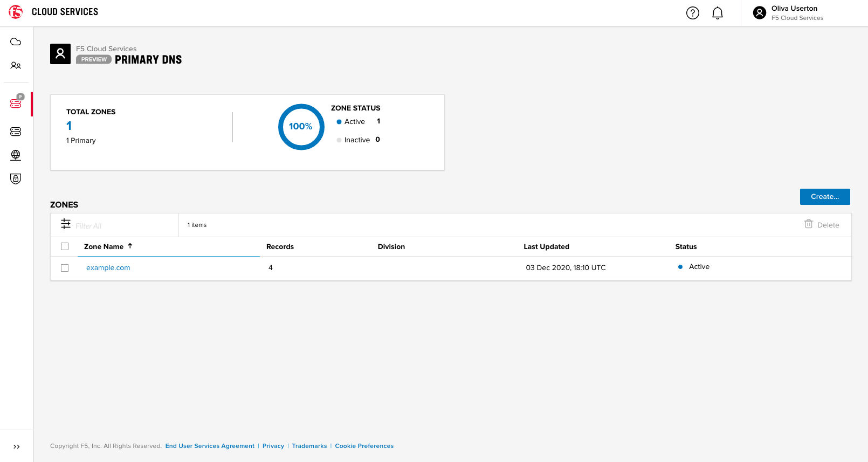The width and height of the screenshot is (868, 462).
Task: Select the Primary DNS preview sidebar icon
Action: [x=16, y=103]
